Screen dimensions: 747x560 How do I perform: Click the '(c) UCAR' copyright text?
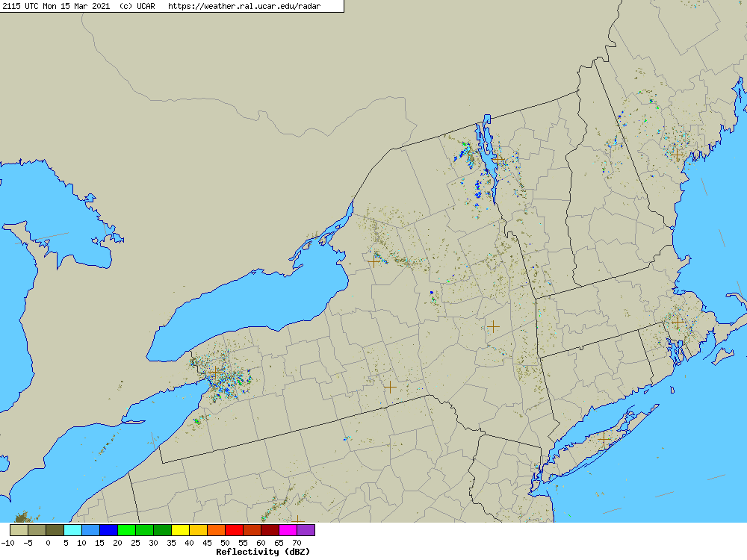pos(137,6)
